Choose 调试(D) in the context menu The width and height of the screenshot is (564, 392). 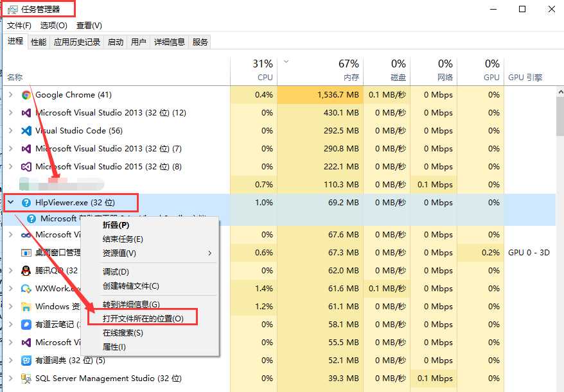click(150, 272)
